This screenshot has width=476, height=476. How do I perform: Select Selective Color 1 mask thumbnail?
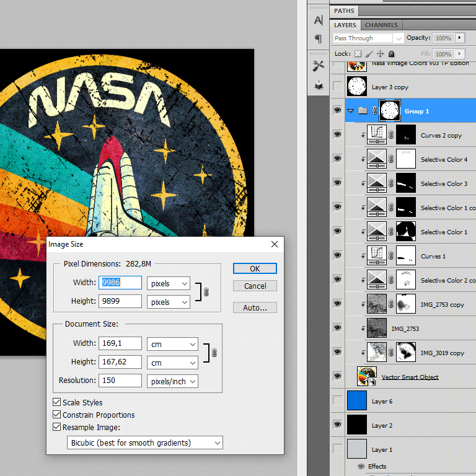(406, 231)
